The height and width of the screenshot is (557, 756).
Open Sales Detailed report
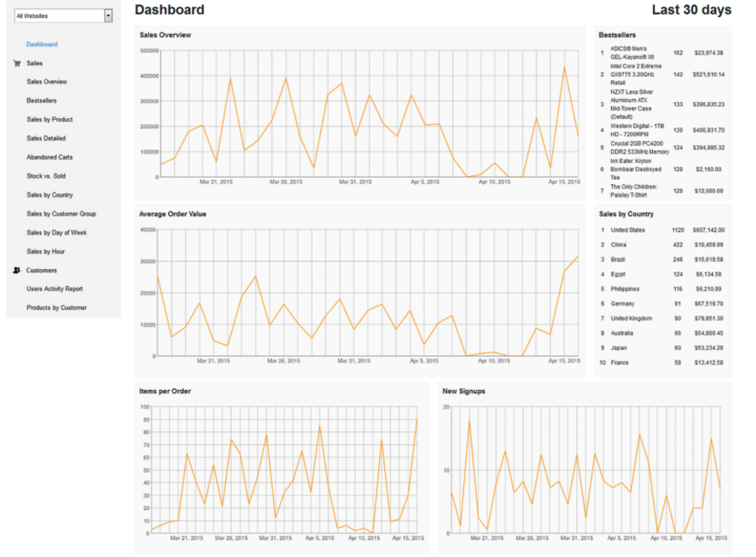click(x=46, y=139)
